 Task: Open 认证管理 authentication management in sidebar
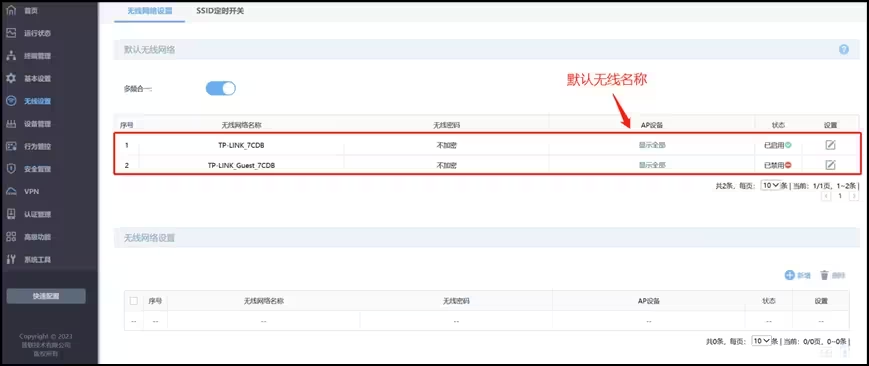coord(37,214)
